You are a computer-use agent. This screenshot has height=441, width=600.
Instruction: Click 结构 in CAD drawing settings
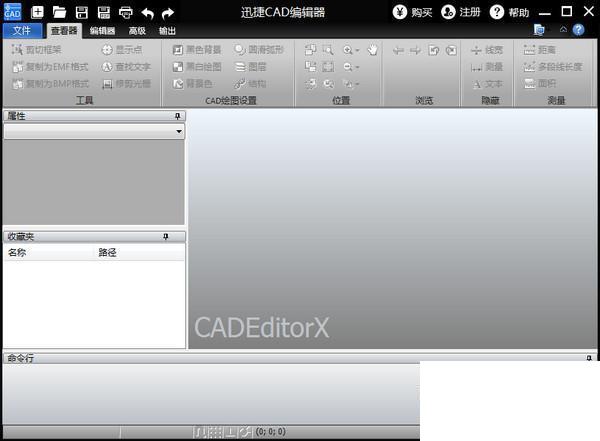click(x=250, y=84)
